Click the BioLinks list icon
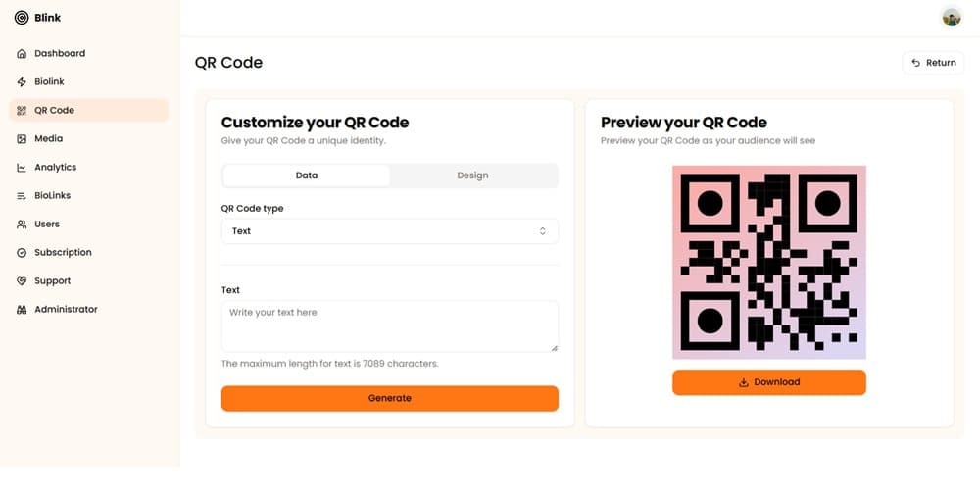 22,196
